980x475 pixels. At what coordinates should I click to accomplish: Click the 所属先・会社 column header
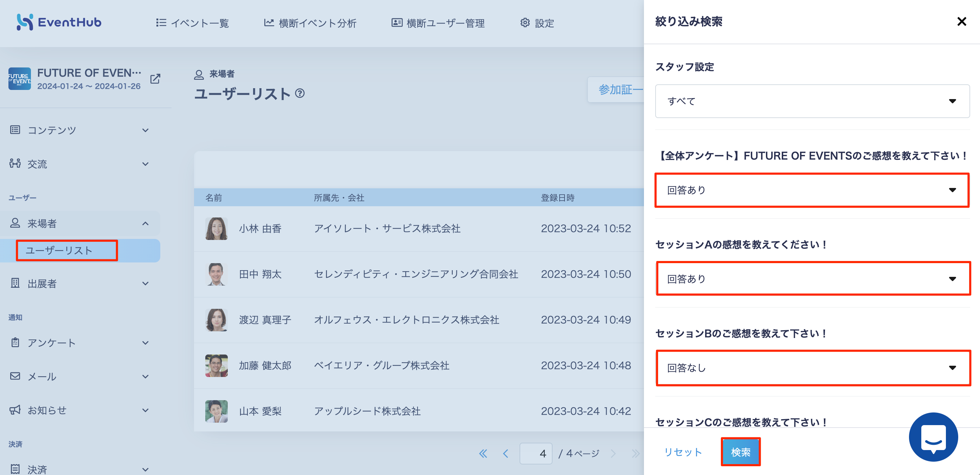pos(339,198)
